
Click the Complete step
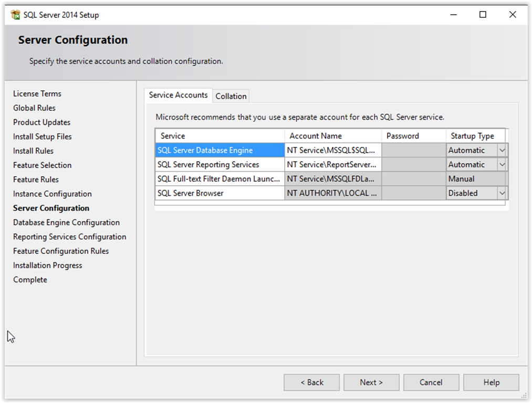(x=30, y=280)
